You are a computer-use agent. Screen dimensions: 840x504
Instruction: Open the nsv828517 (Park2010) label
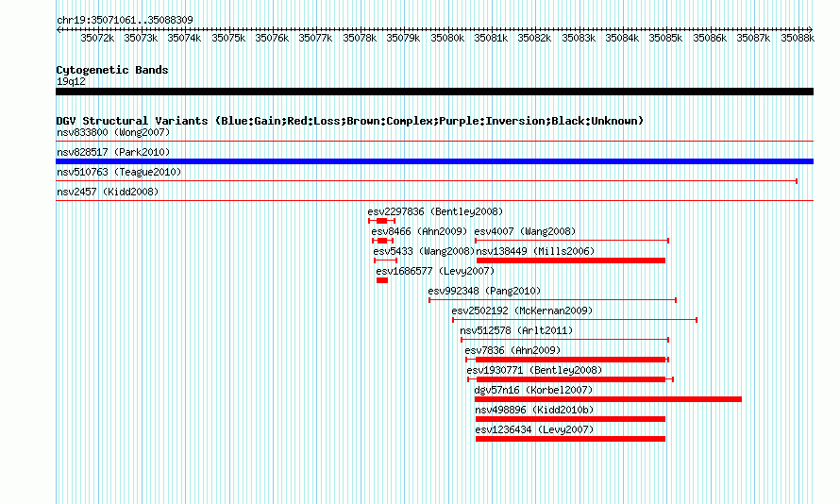113,152
